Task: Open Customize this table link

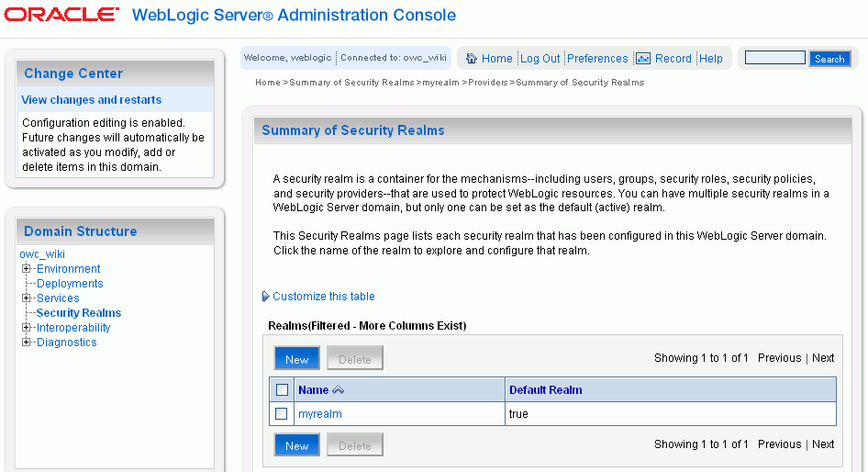Action: tap(324, 297)
